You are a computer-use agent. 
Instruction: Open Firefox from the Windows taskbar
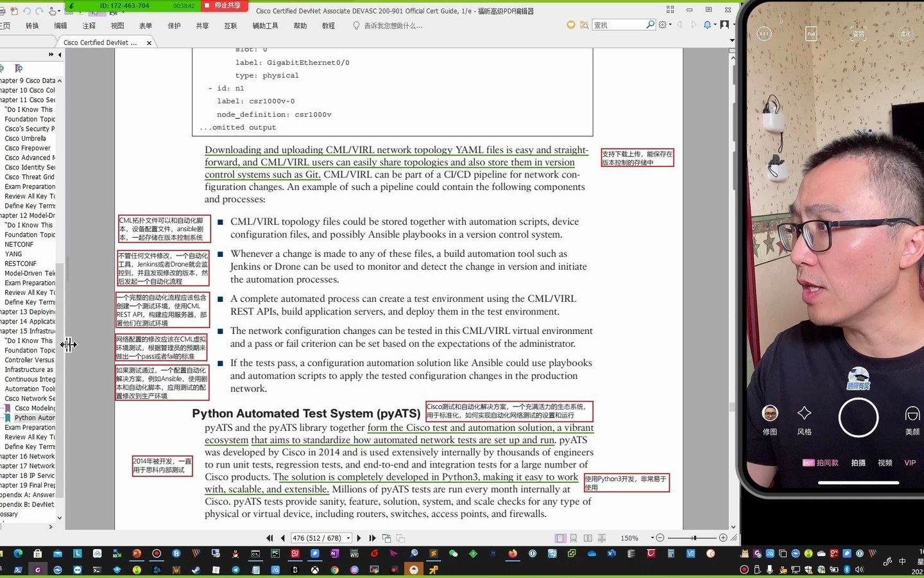[x=513, y=553]
